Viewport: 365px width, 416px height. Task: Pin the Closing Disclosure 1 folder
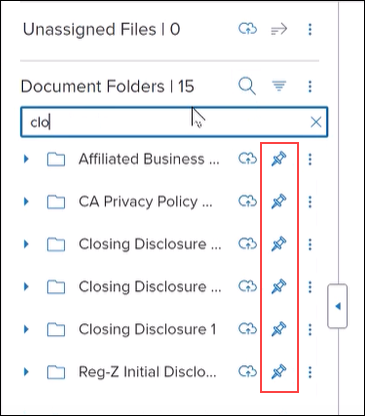pyautogui.click(x=279, y=329)
